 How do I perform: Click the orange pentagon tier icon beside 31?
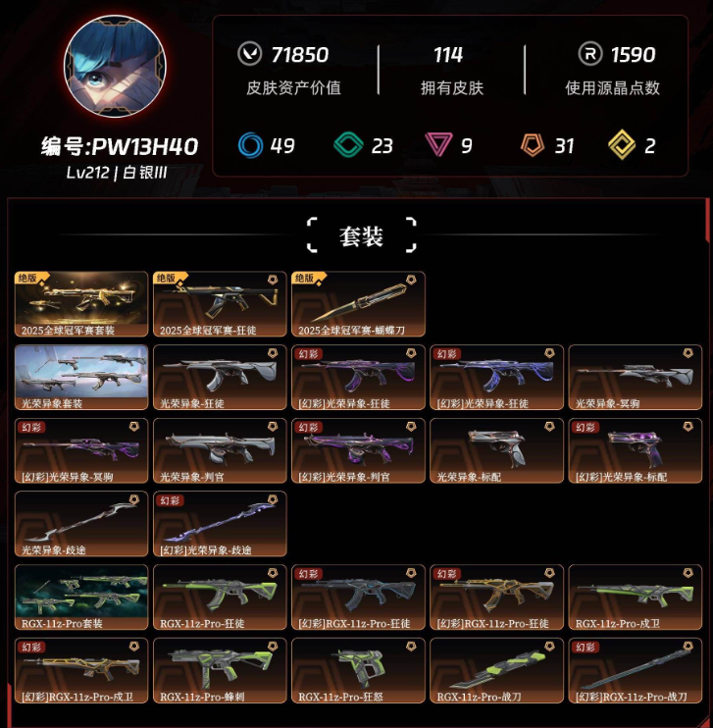coord(533,145)
